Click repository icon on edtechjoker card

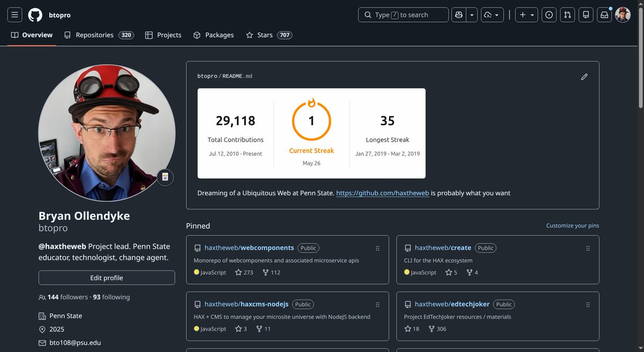408,305
